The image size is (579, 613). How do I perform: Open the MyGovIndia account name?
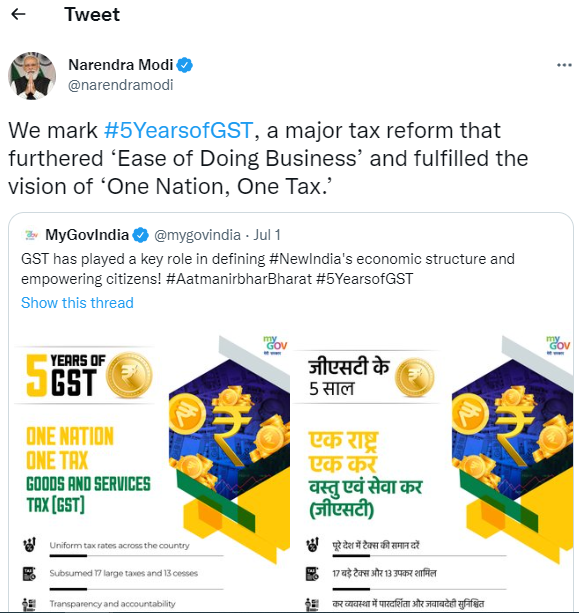pyautogui.click(x=87, y=235)
